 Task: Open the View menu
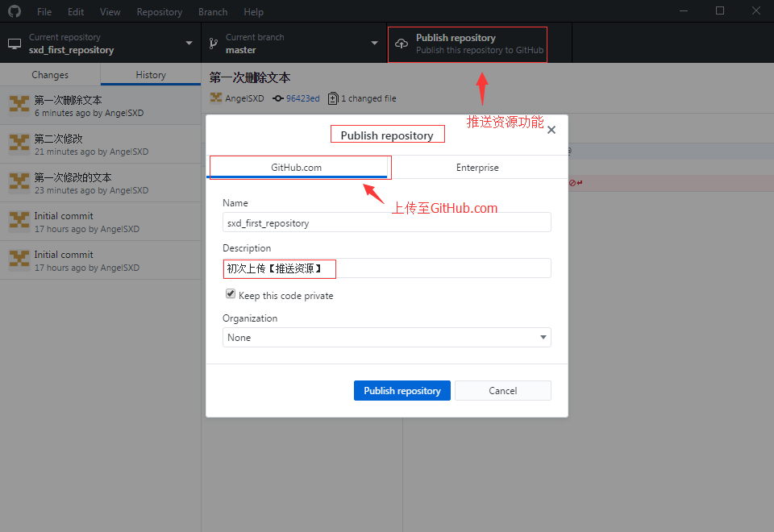click(110, 12)
